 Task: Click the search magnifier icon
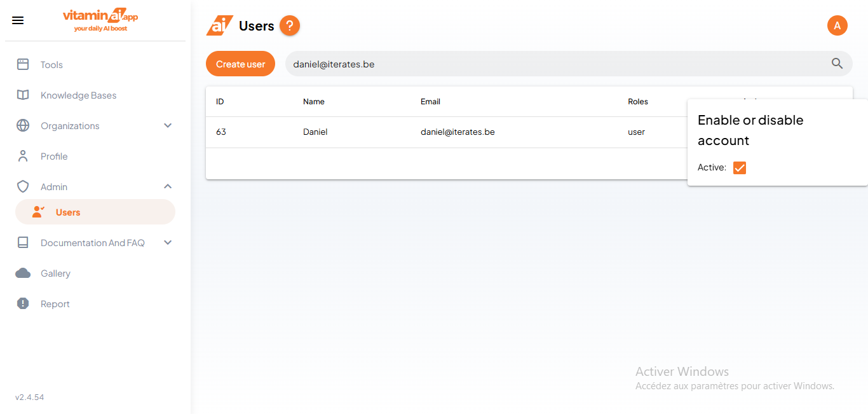pos(837,64)
